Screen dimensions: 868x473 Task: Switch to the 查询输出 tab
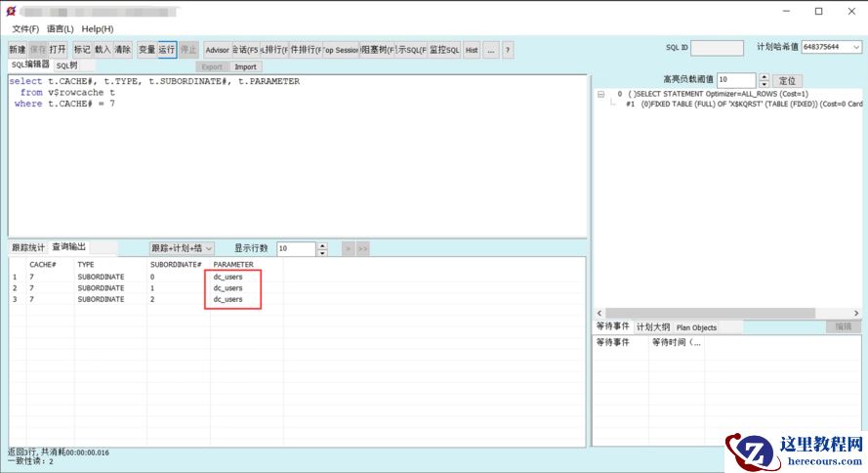tap(68, 247)
